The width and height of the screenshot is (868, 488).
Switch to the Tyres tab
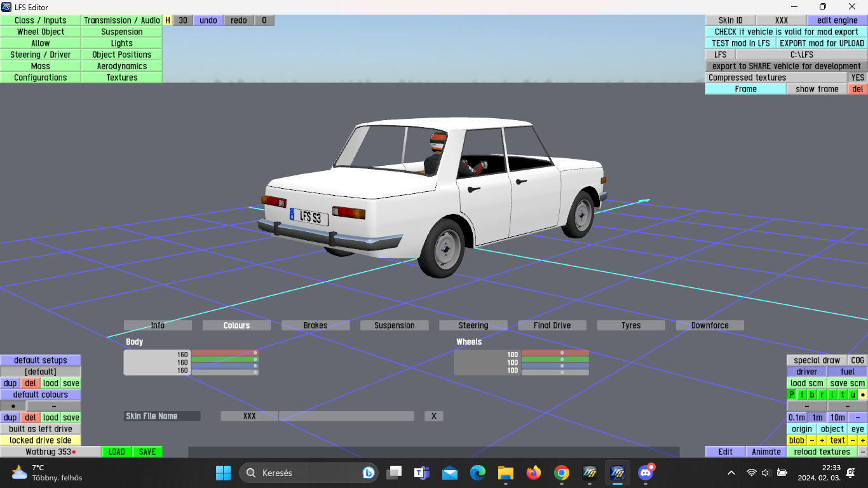pos(631,325)
